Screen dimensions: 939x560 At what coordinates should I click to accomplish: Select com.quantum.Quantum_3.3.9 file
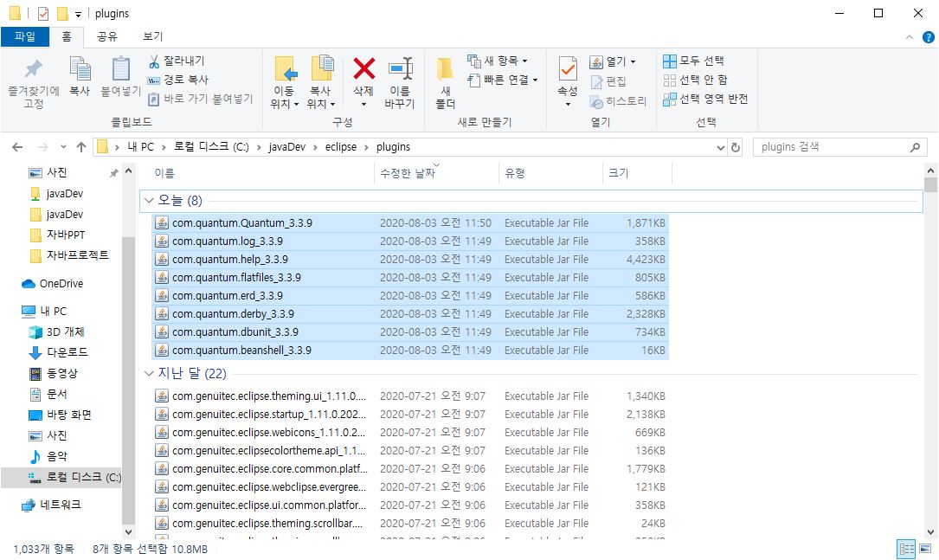click(410, 222)
